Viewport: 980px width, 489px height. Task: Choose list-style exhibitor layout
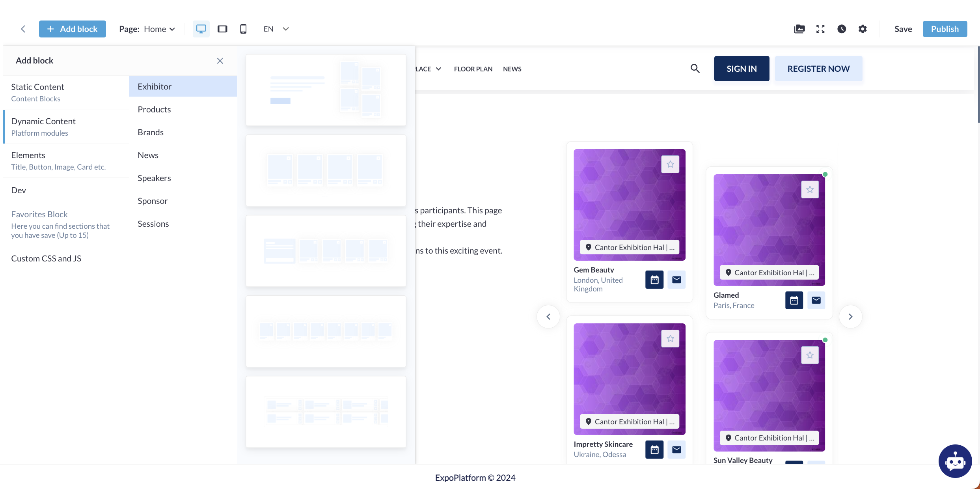point(326,412)
